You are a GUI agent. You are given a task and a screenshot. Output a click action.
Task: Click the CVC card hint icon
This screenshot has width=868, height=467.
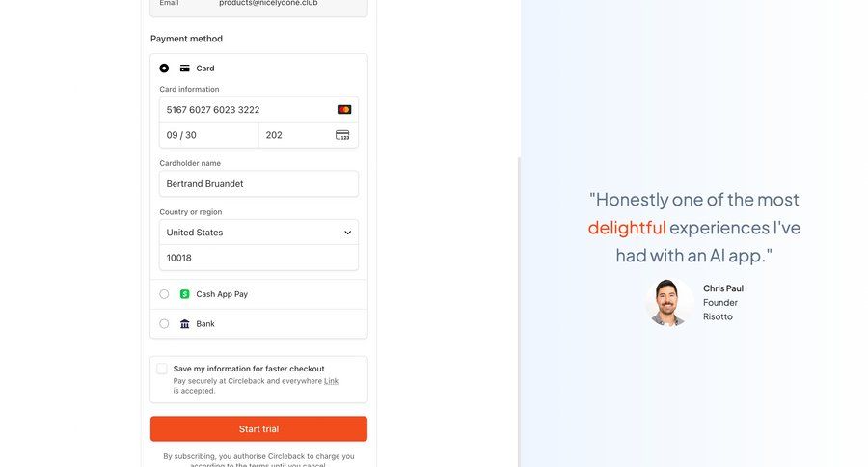(342, 135)
